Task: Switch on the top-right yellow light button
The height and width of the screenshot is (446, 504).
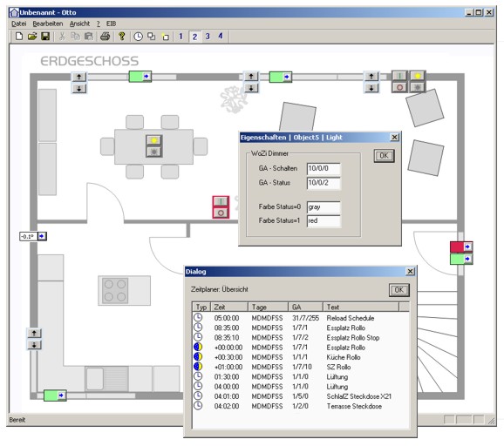Action: tap(418, 76)
